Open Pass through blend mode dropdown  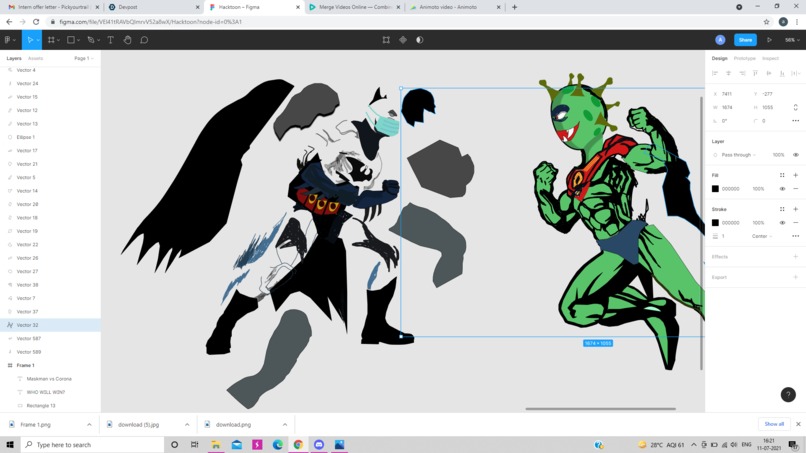pos(738,155)
